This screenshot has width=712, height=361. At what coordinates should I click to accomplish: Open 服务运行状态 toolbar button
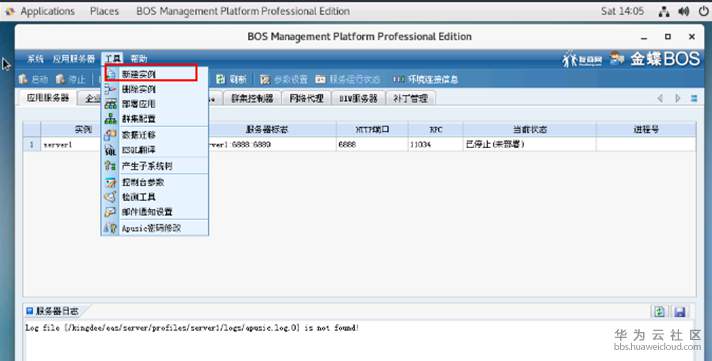(x=348, y=79)
